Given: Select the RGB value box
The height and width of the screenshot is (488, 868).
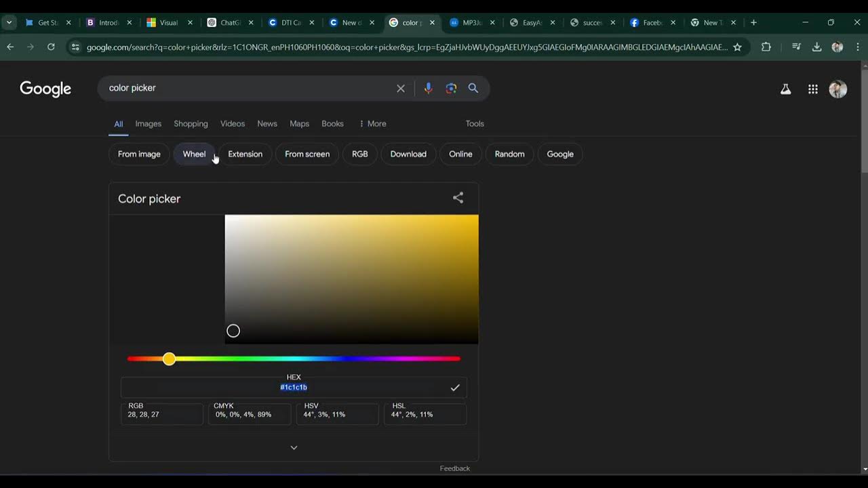Looking at the screenshot, I should pyautogui.click(x=162, y=414).
